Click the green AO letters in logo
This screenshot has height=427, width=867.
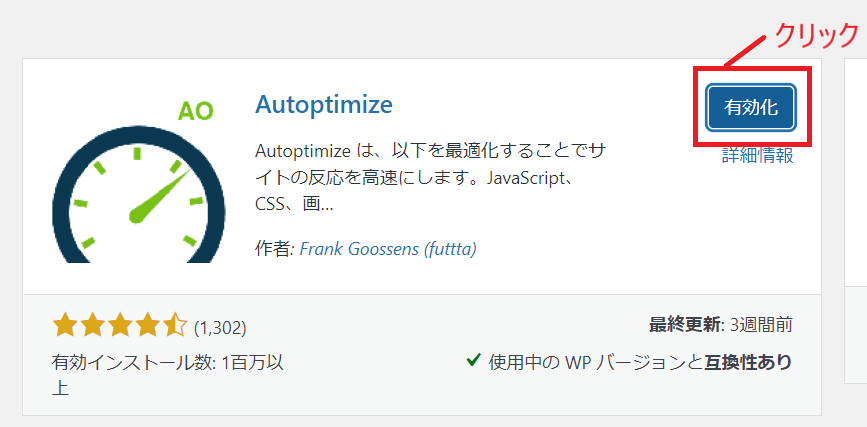click(x=195, y=110)
